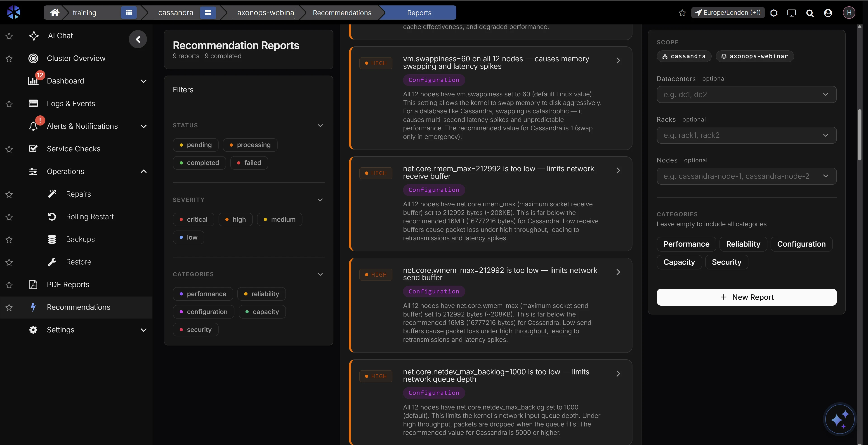The height and width of the screenshot is (445, 868).
Task: Open Service Checks in sidebar
Action: pos(73,149)
